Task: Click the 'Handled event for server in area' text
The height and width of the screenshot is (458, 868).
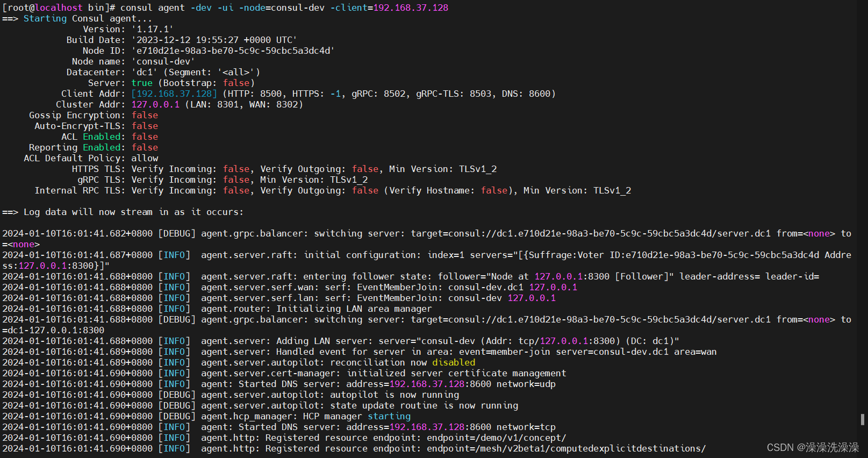Action: pyautogui.click(x=365, y=352)
